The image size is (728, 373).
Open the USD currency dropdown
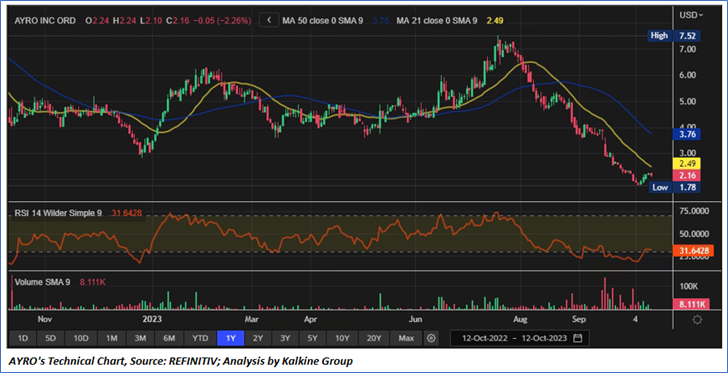coord(691,15)
